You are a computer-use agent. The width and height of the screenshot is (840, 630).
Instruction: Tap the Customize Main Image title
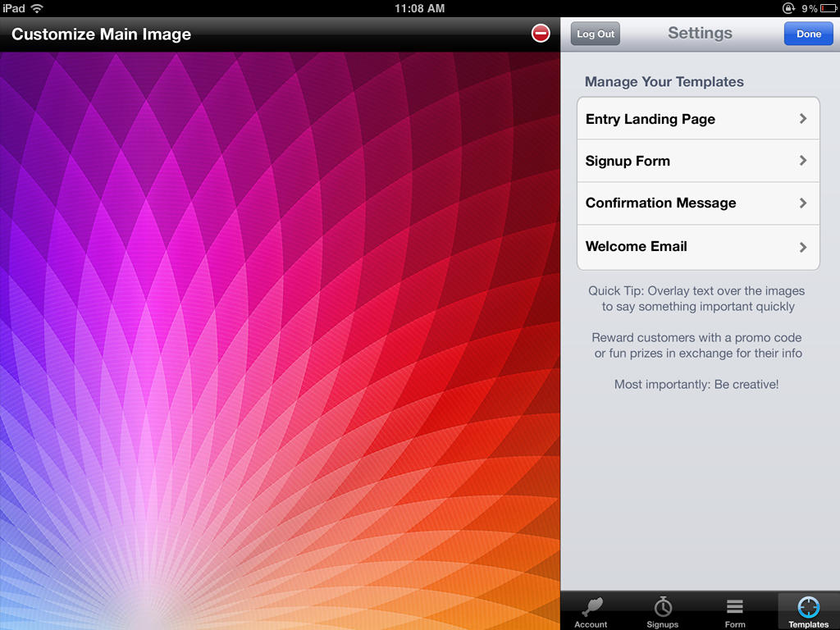pyautogui.click(x=101, y=34)
